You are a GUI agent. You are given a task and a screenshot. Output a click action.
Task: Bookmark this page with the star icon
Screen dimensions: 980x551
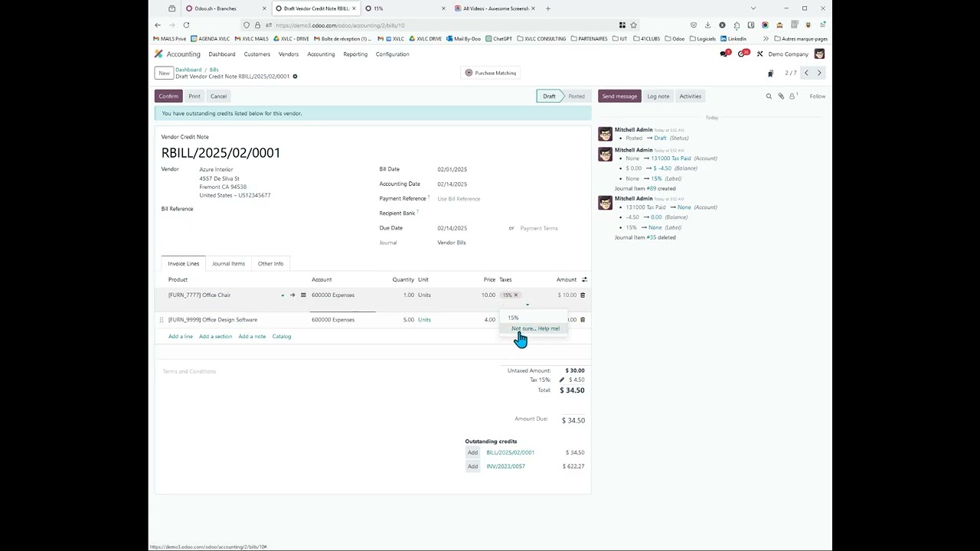pos(633,25)
